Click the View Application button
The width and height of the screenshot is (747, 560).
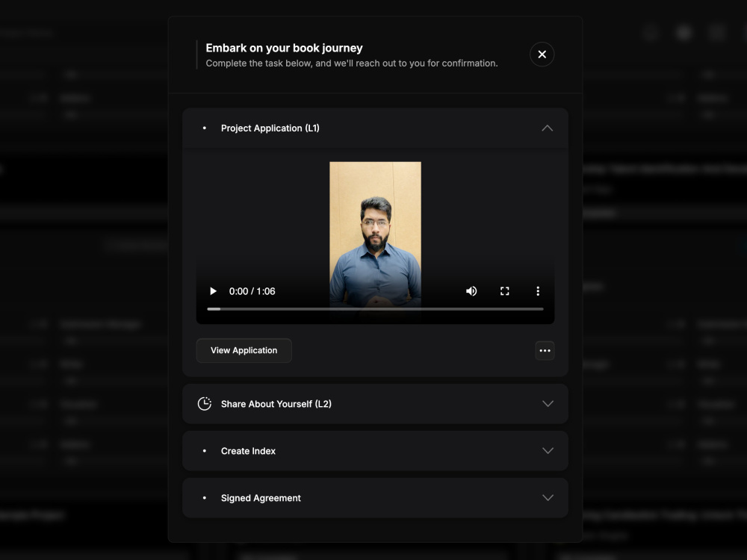(244, 350)
